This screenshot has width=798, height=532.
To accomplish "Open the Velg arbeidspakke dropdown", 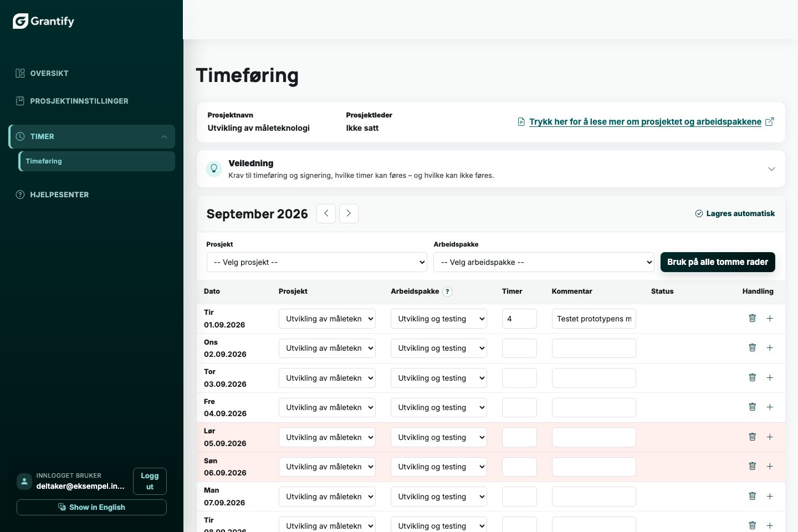I will 544,262.
